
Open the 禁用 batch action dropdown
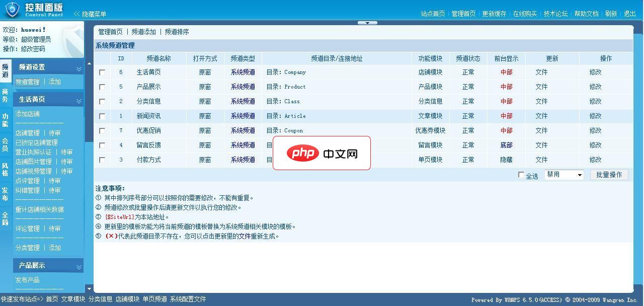pos(562,174)
